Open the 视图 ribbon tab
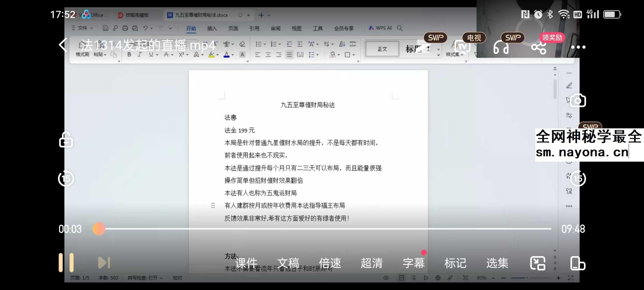This screenshot has width=644, height=290. coord(297,28)
